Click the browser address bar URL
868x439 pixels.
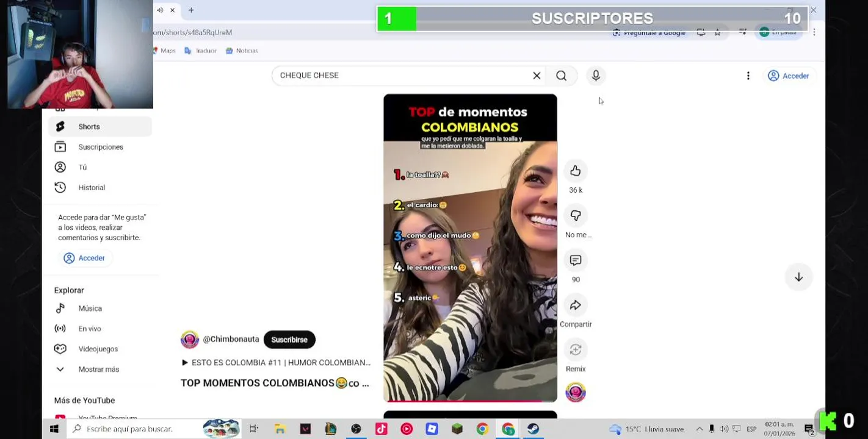coord(192,32)
